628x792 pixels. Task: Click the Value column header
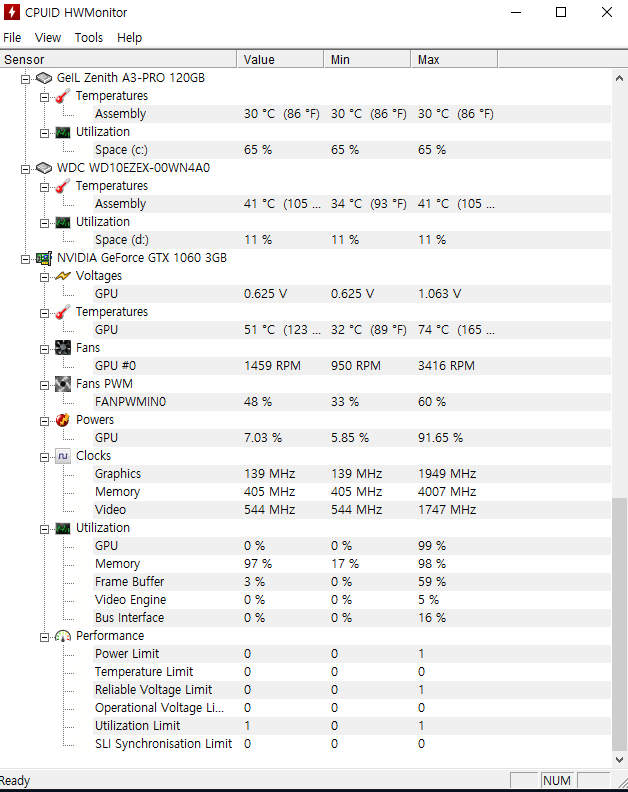coord(280,60)
